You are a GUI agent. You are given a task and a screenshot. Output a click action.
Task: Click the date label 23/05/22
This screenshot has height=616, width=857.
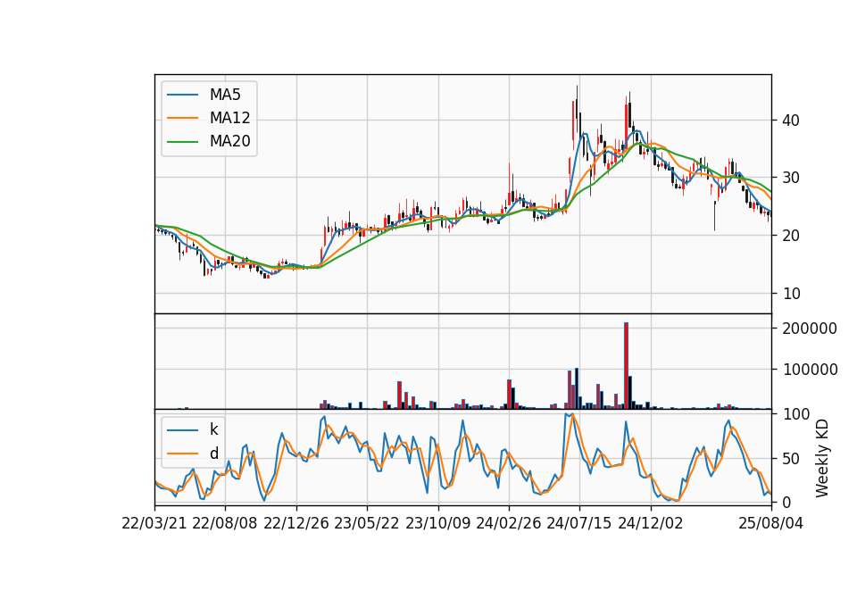click(367, 523)
